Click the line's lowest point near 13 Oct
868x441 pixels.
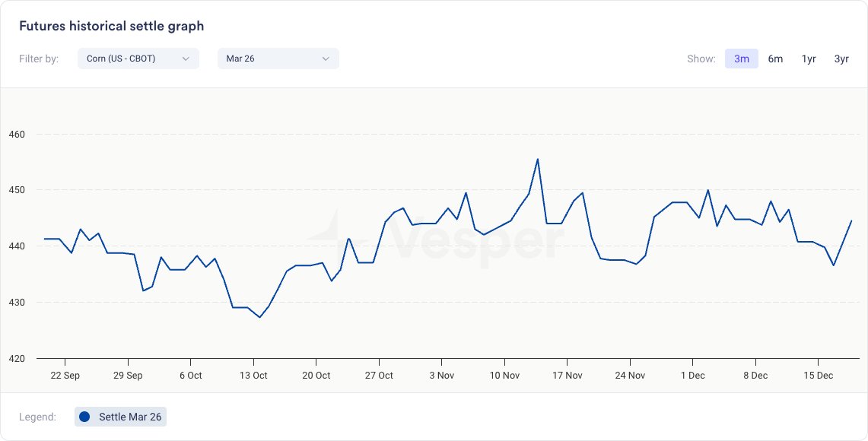(259, 317)
